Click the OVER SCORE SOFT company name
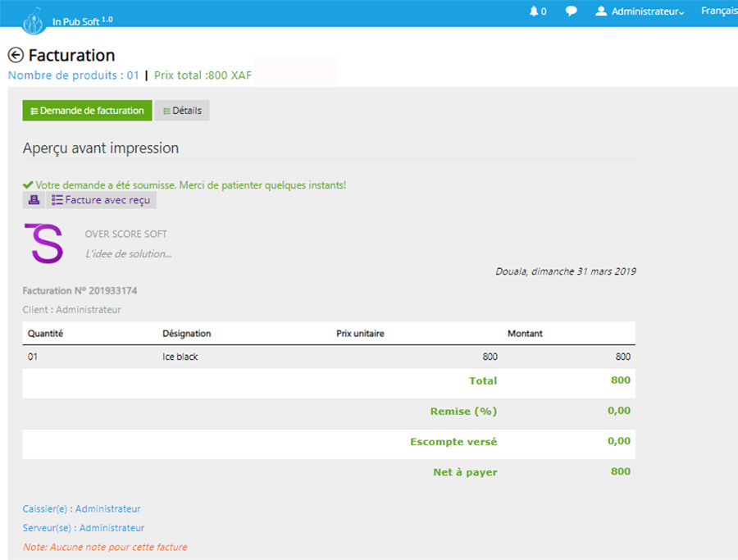 pos(125,234)
